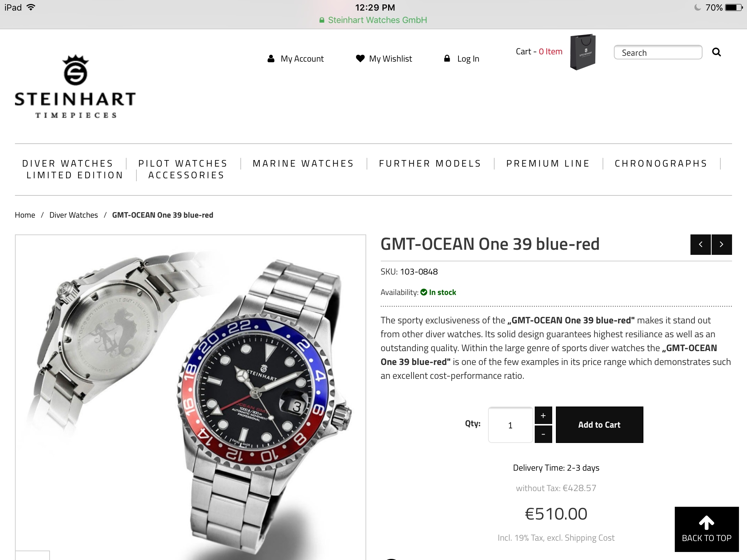This screenshot has width=747, height=560.
Task: Click the My Wishlist heart icon
Action: pyautogui.click(x=360, y=58)
